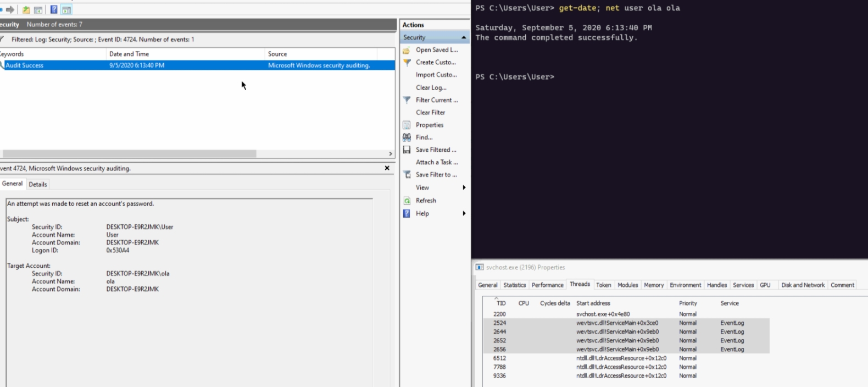Click the show/hide console tree icon

[38, 10]
